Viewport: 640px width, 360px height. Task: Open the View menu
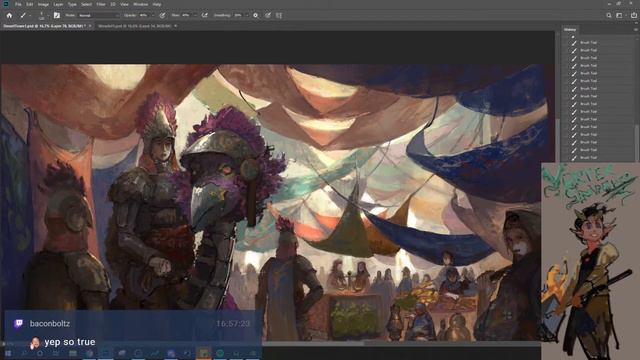pos(124,4)
